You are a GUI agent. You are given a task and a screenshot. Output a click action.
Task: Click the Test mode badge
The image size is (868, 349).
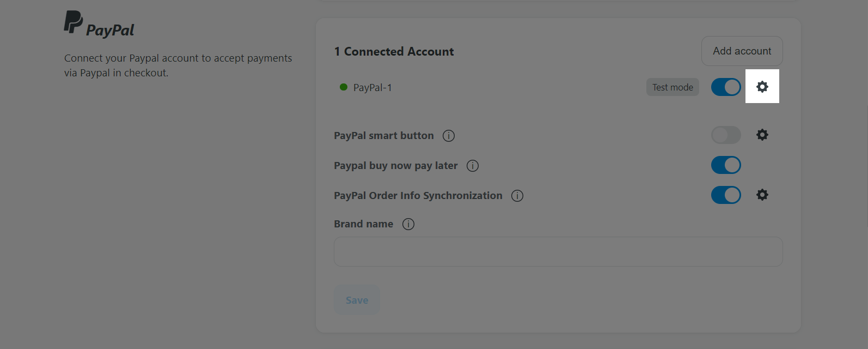click(x=673, y=87)
